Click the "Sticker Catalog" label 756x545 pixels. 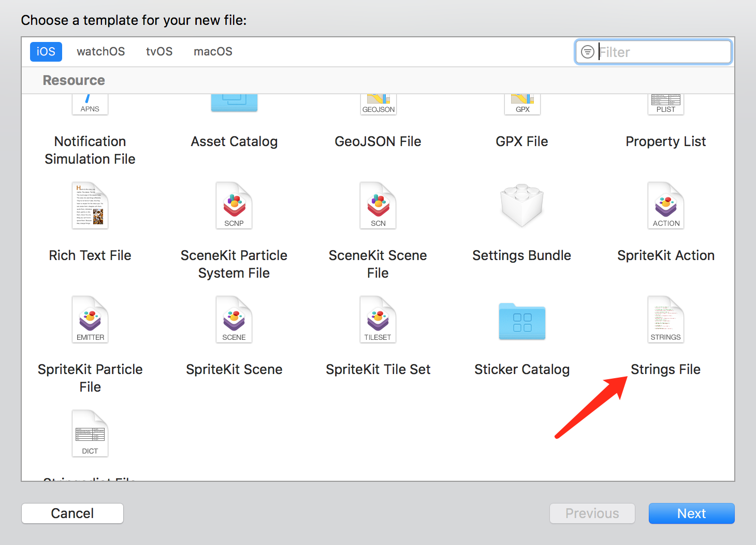[x=522, y=369]
